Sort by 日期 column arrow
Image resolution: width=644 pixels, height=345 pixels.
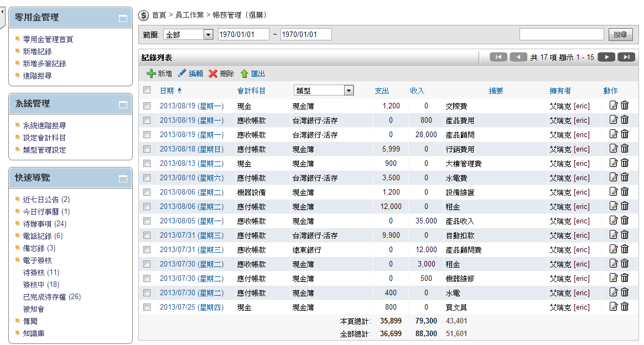(179, 90)
